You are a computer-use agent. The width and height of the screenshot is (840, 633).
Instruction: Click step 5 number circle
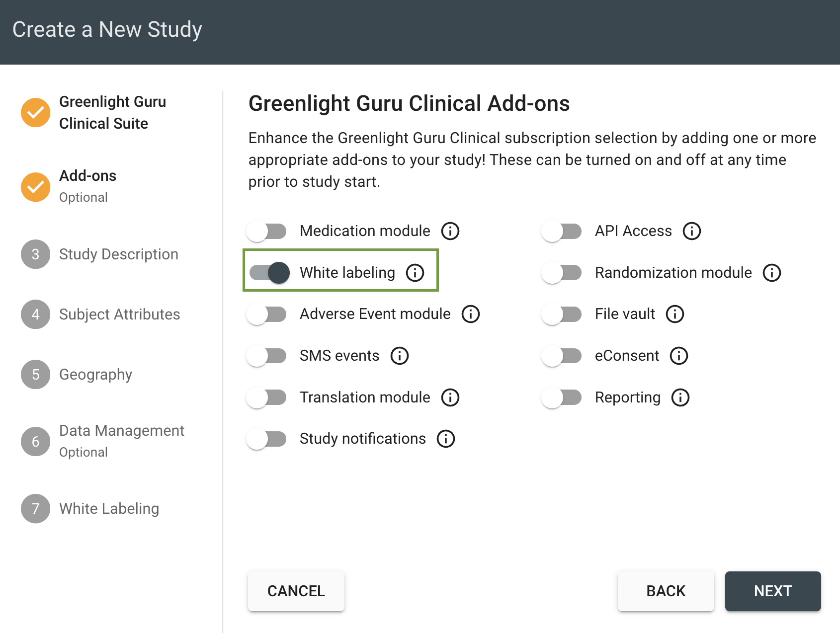pyautogui.click(x=35, y=375)
